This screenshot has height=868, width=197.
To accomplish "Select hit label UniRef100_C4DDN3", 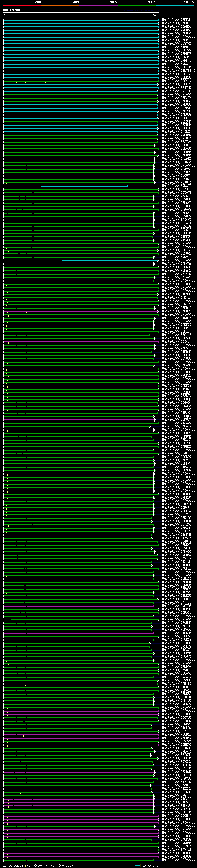I will pos(177,352).
